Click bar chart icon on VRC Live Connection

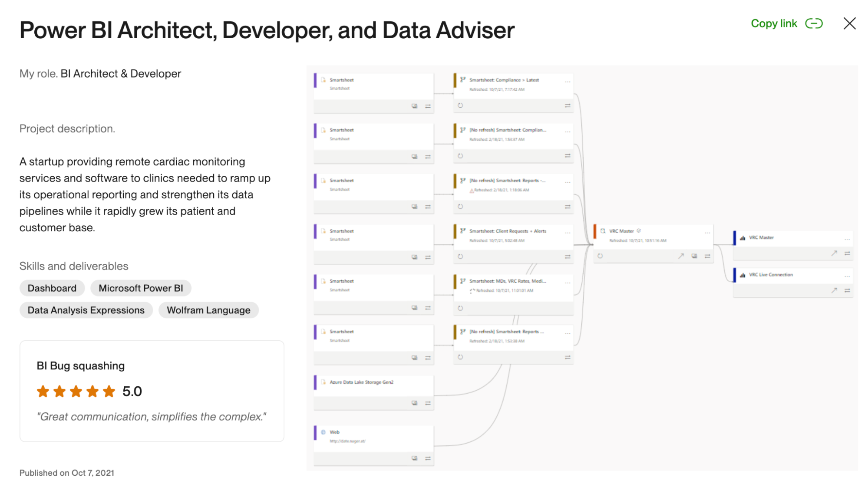click(x=743, y=275)
